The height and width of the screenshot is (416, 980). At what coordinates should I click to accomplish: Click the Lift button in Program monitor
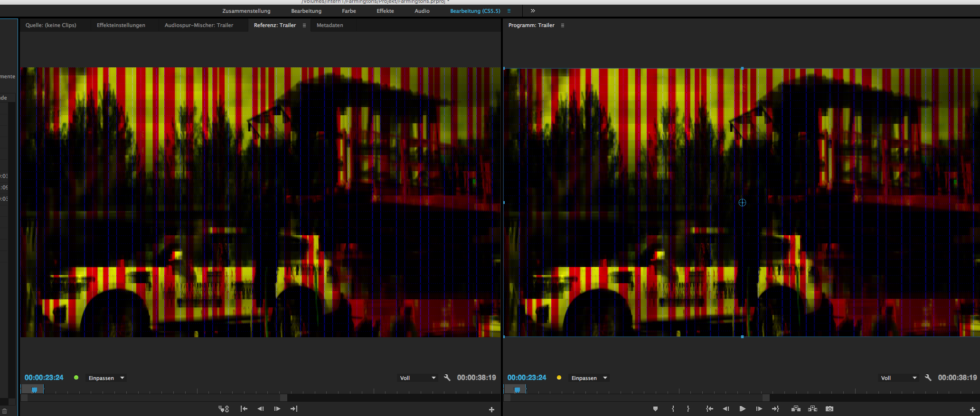click(x=796, y=408)
